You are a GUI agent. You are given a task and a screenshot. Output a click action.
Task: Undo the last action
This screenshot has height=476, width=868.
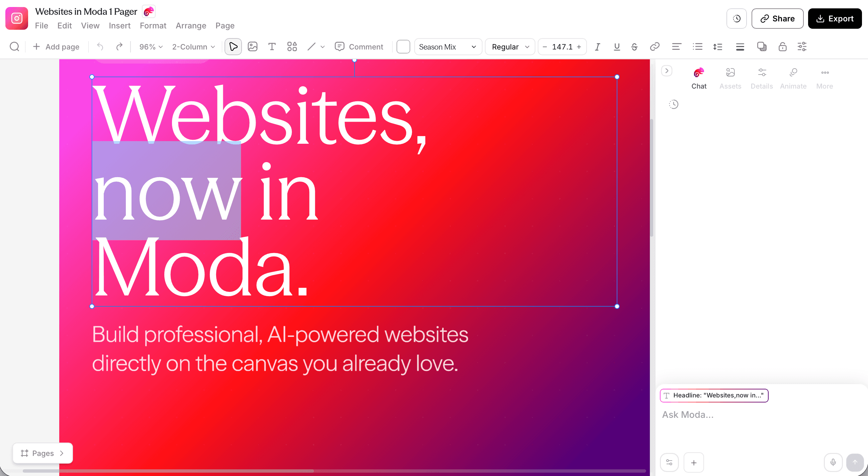(x=100, y=46)
